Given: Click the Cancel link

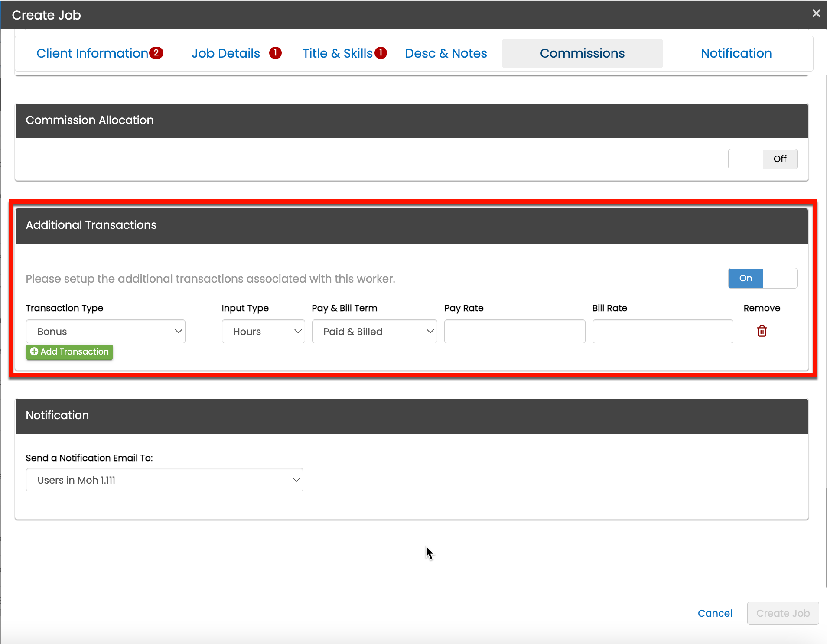Looking at the screenshot, I should (715, 613).
